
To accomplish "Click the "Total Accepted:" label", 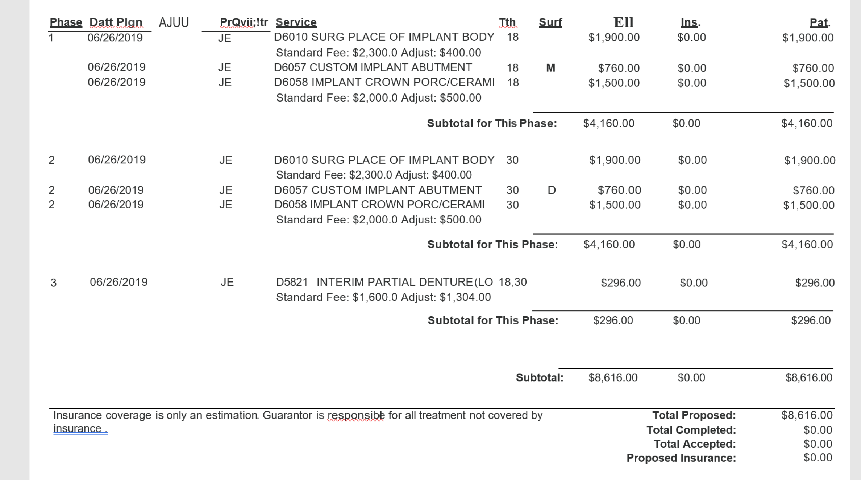I will [x=694, y=444].
